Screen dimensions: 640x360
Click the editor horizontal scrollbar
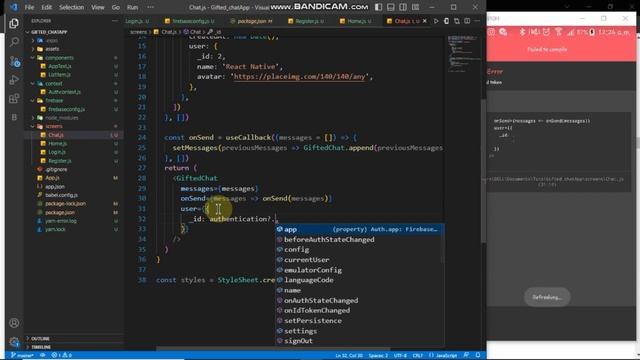click(273, 349)
